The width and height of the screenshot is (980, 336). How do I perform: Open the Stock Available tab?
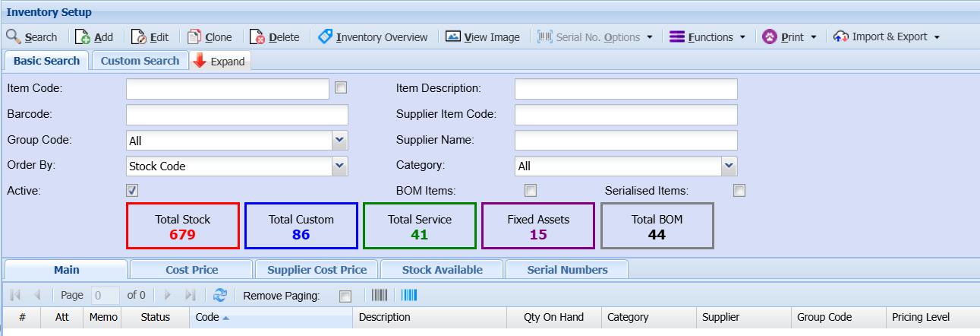(x=442, y=270)
